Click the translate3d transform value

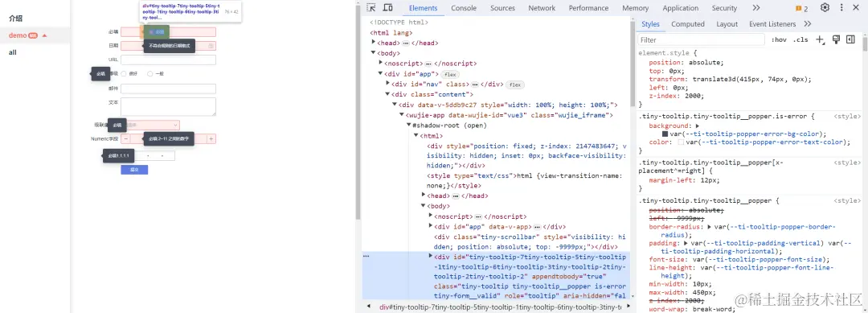coord(750,79)
